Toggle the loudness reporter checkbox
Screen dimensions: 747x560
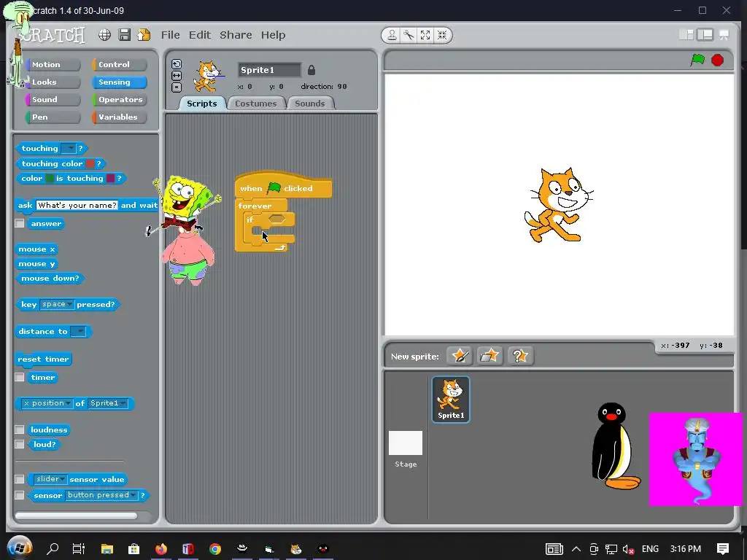point(20,429)
